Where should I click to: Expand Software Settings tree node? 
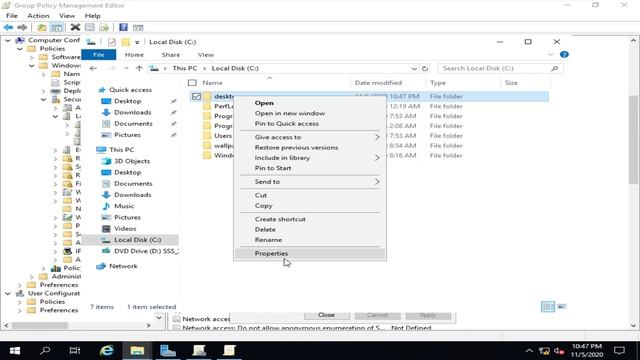[x=32, y=57]
